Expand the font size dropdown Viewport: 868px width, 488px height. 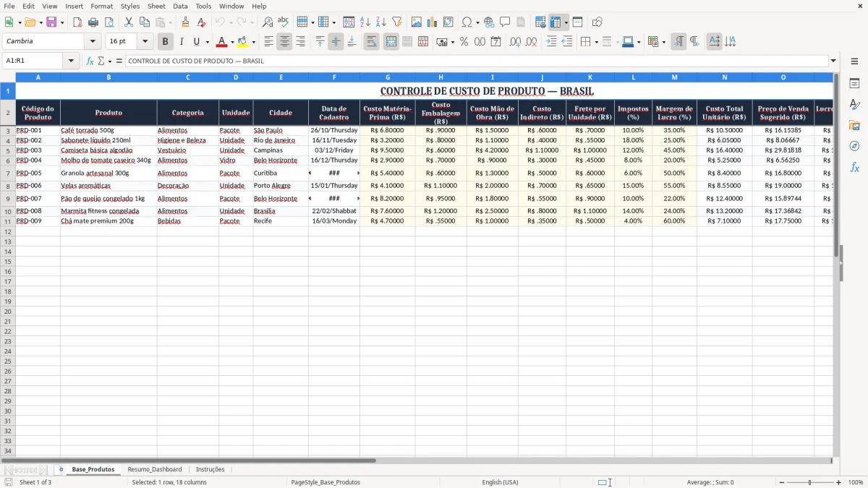point(145,42)
